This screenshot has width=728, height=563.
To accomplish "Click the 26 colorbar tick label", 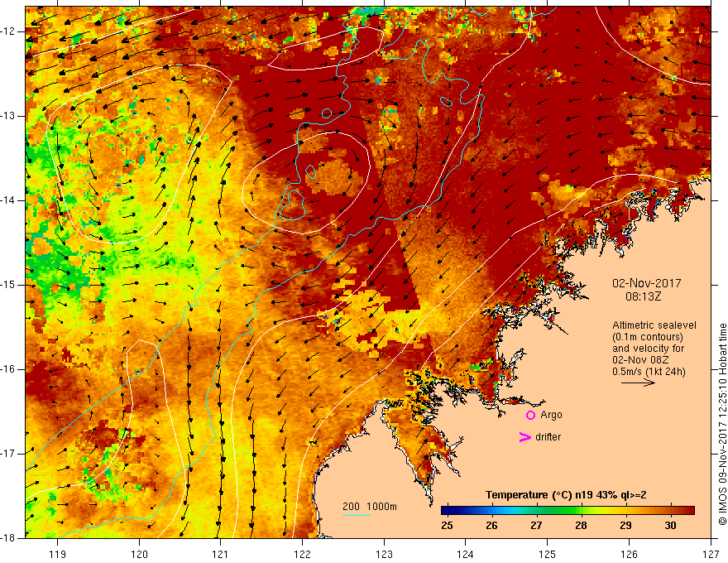I will coord(491,526).
